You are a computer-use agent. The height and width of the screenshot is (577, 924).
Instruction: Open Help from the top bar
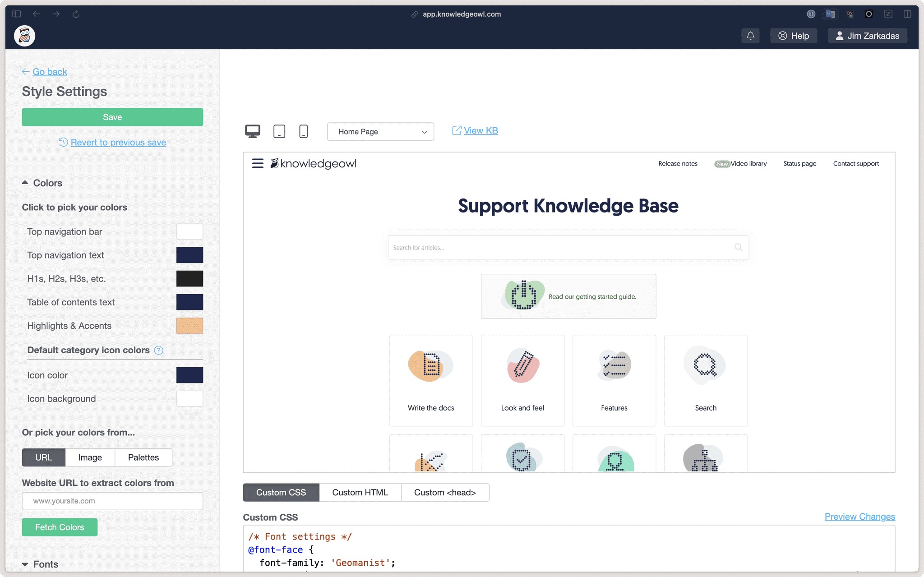[x=794, y=35]
